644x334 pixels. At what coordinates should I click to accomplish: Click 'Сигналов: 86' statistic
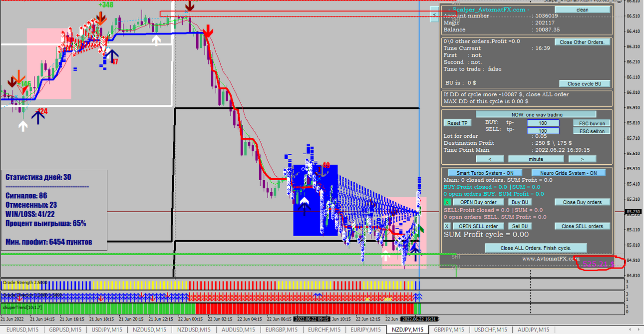(x=26, y=196)
